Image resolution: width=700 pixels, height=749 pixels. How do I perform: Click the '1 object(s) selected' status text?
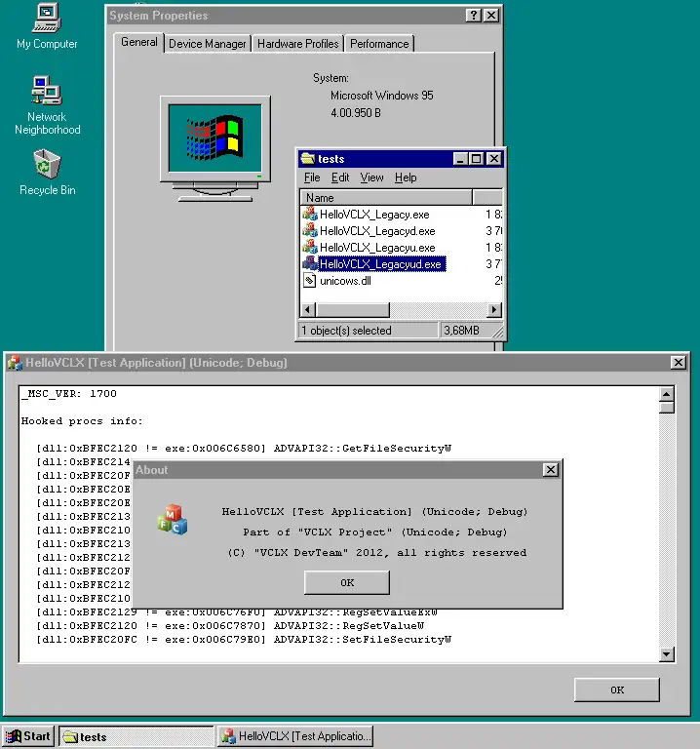[x=346, y=331]
